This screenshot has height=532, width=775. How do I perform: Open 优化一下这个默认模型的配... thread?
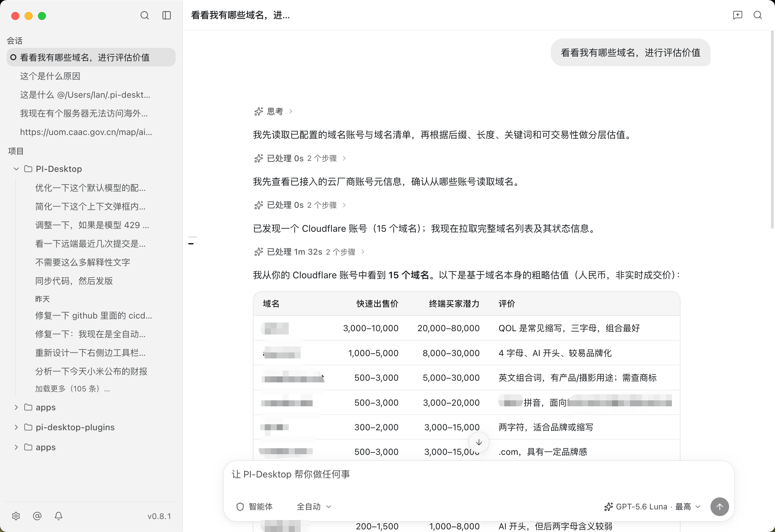(x=90, y=188)
